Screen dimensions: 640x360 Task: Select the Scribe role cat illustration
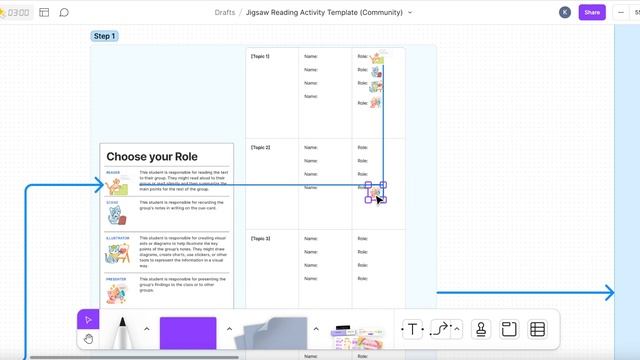coord(117,216)
